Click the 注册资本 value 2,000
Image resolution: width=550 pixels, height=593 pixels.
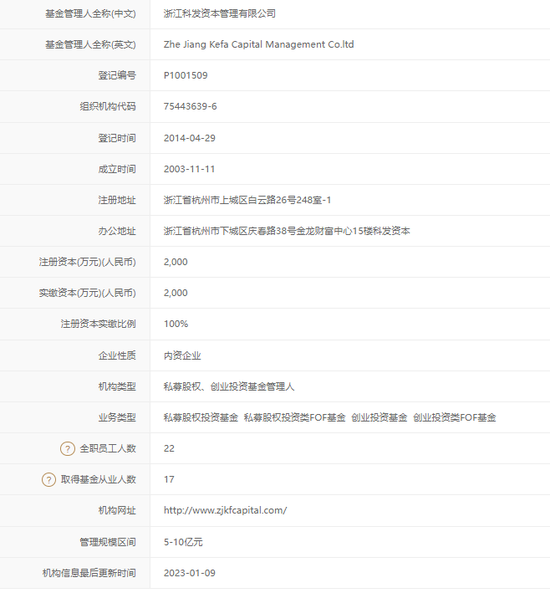pyautogui.click(x=176, y=262)
